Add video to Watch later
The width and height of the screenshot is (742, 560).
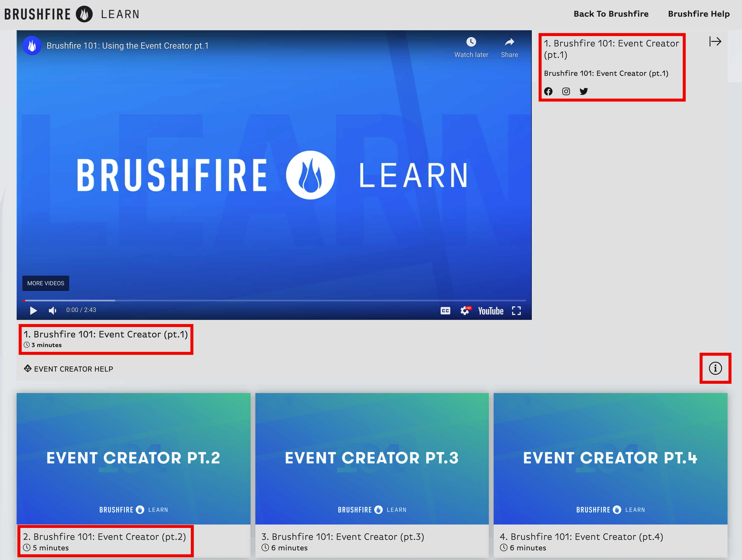click(471, 47)
